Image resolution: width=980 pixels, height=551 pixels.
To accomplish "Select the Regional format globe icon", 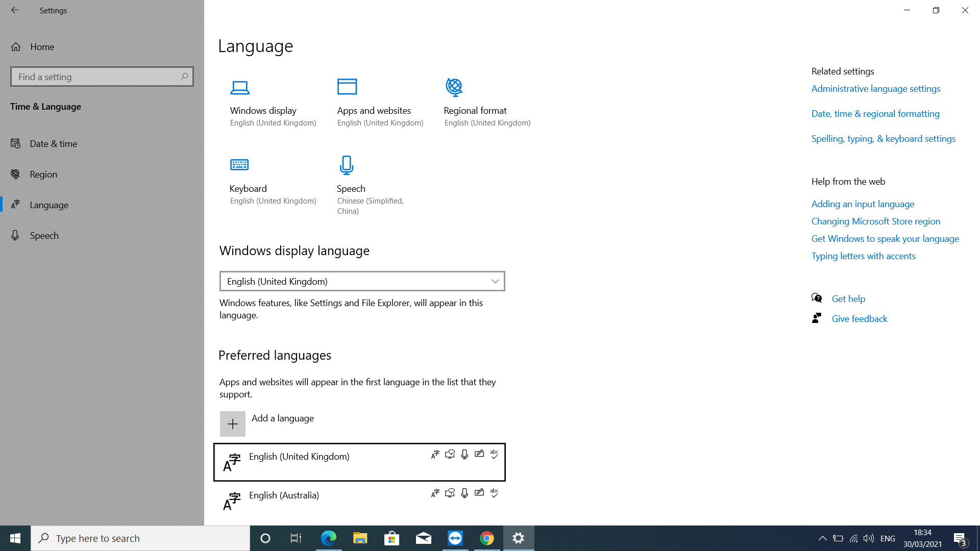I will click(454, 87).
